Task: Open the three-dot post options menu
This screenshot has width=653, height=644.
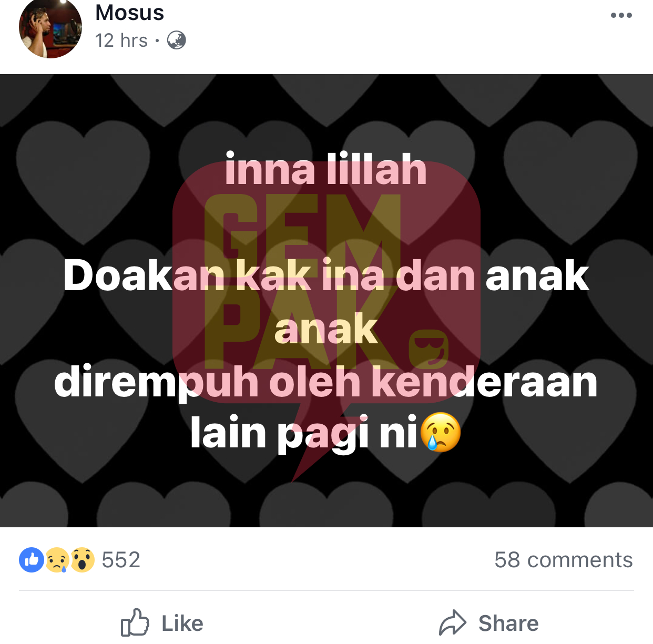Action: (621, 15)
